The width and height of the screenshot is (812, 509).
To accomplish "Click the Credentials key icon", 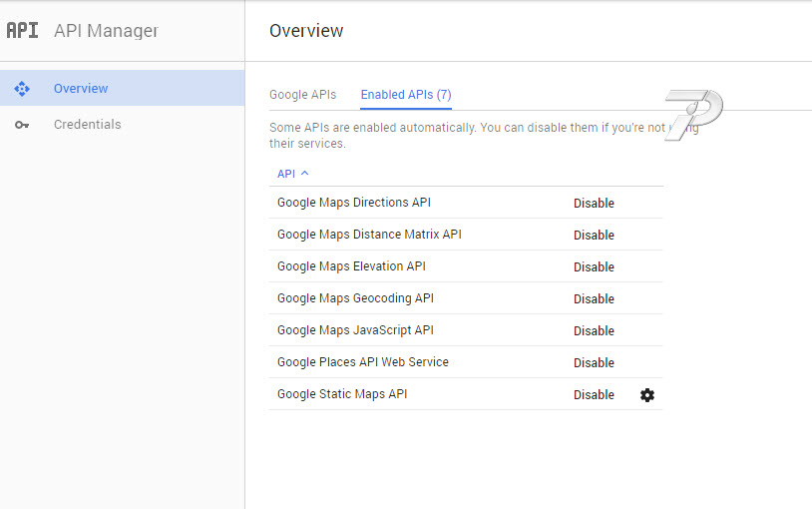I will tap(22, 125).
